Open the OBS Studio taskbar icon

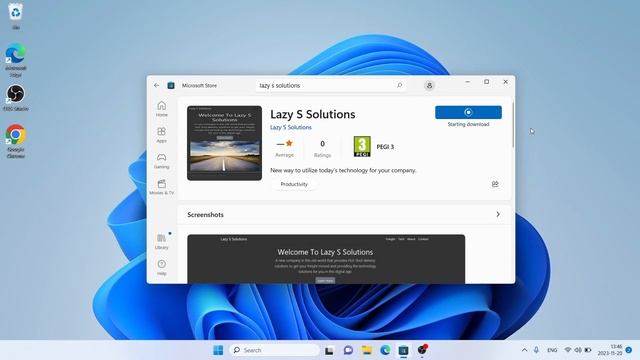[422, 350]
